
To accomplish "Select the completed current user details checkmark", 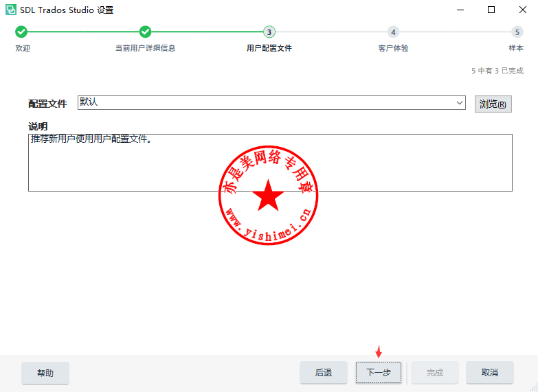I will pos(145,32).
